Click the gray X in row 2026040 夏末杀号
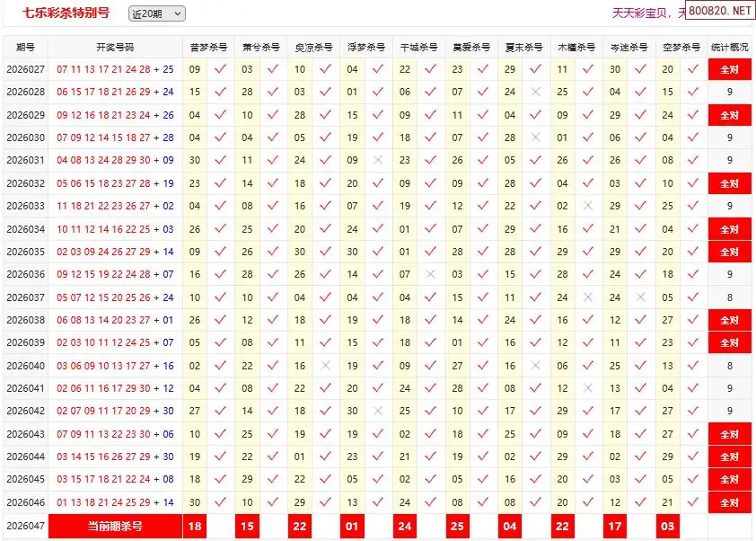756x541 pixels. tap(535, 366)
